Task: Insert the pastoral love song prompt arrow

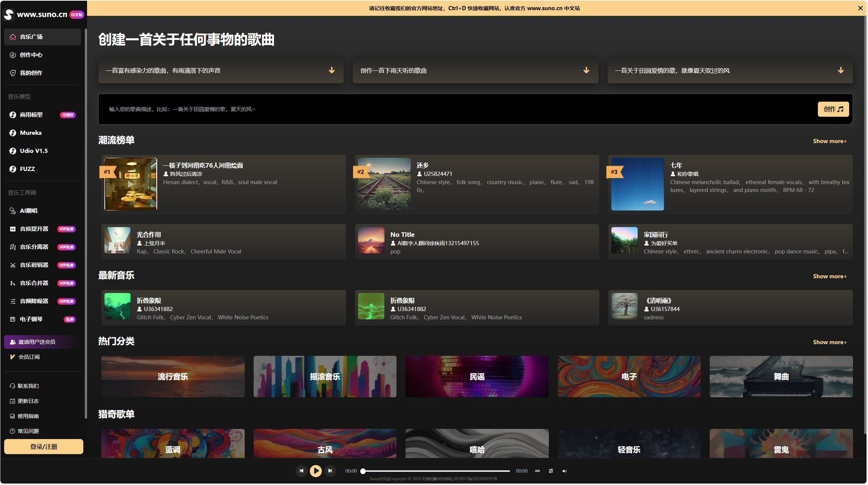Action: coord(840,70)
